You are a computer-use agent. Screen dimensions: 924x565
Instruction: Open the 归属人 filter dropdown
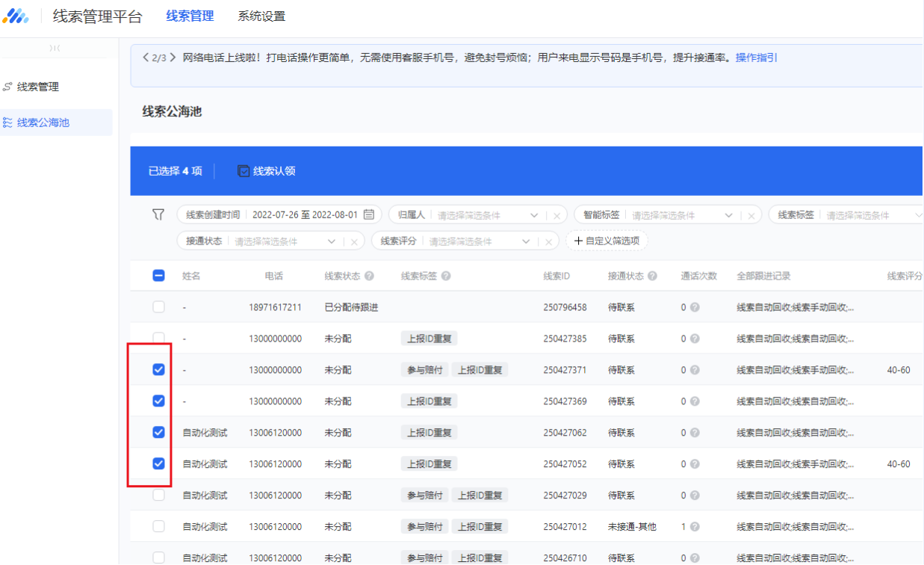(534, 214)
